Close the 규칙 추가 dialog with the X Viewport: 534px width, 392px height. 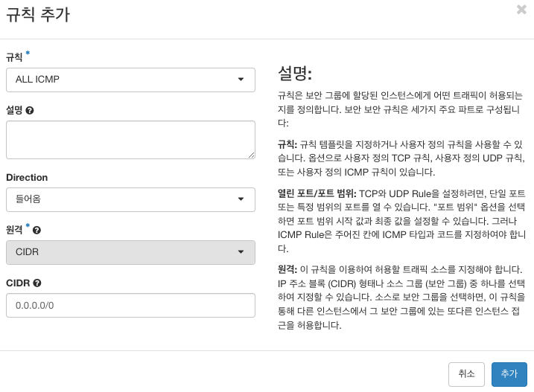coord(521,10)
